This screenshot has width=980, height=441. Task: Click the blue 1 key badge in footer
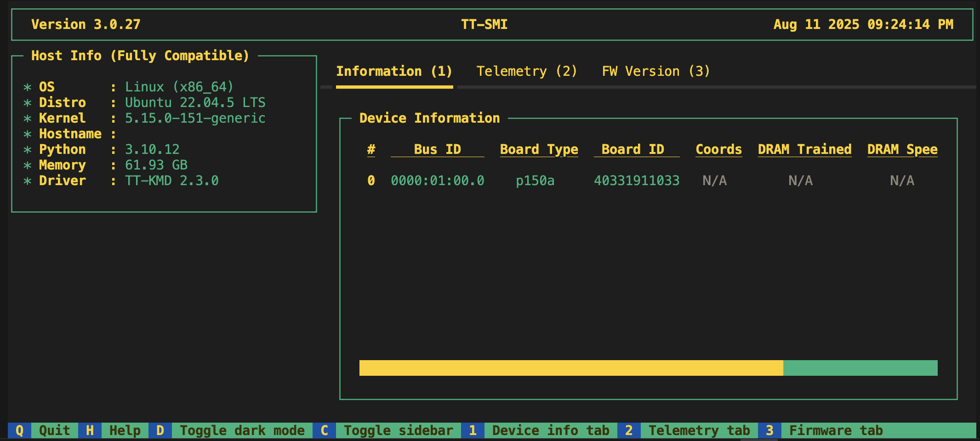click(x=473, y=430)
